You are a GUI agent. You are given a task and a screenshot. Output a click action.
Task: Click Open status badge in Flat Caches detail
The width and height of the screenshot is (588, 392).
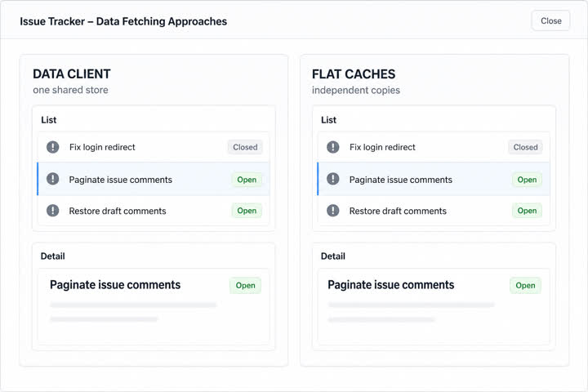tap(525, 286)
